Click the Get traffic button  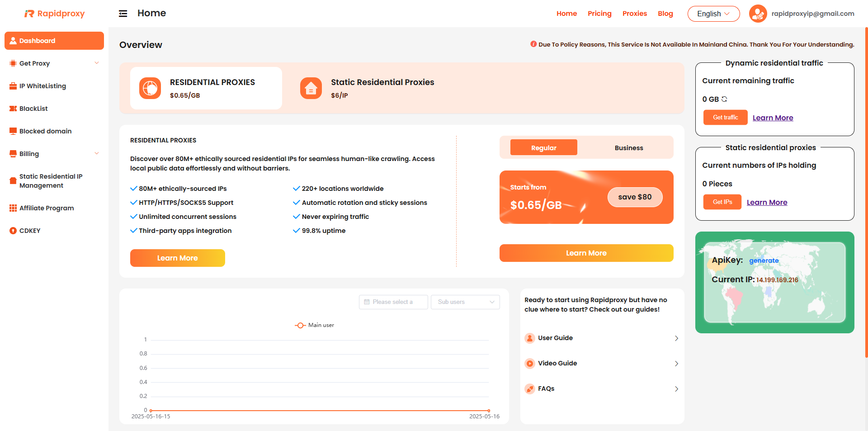click(x=725, y=117)
